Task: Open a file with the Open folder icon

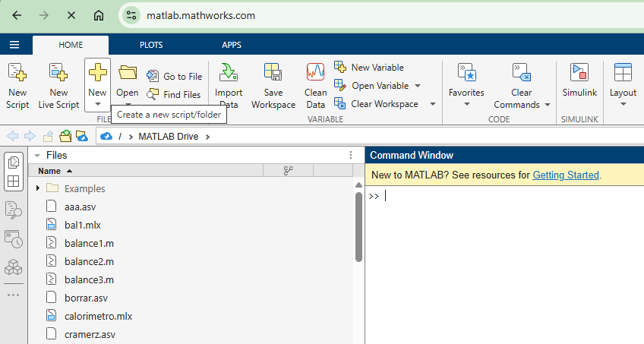Action: pyautogui.click(x=128, y=72)
